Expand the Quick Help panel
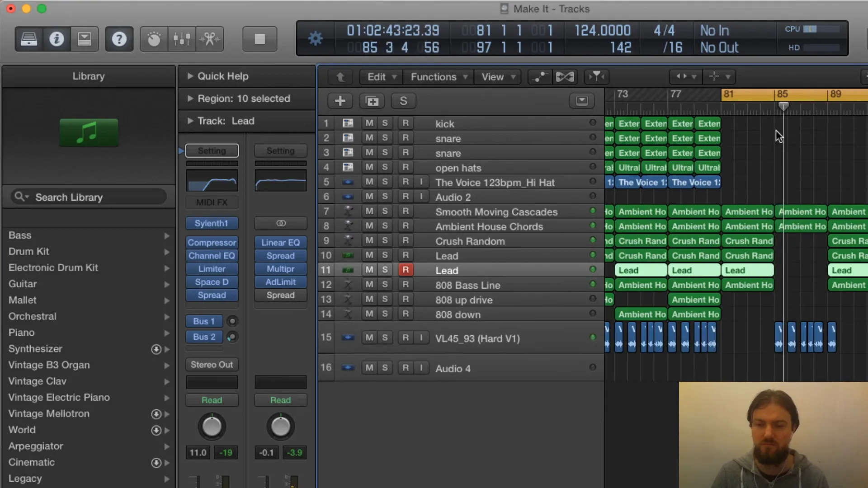868x488 pixels. click(x=190, y=75)
